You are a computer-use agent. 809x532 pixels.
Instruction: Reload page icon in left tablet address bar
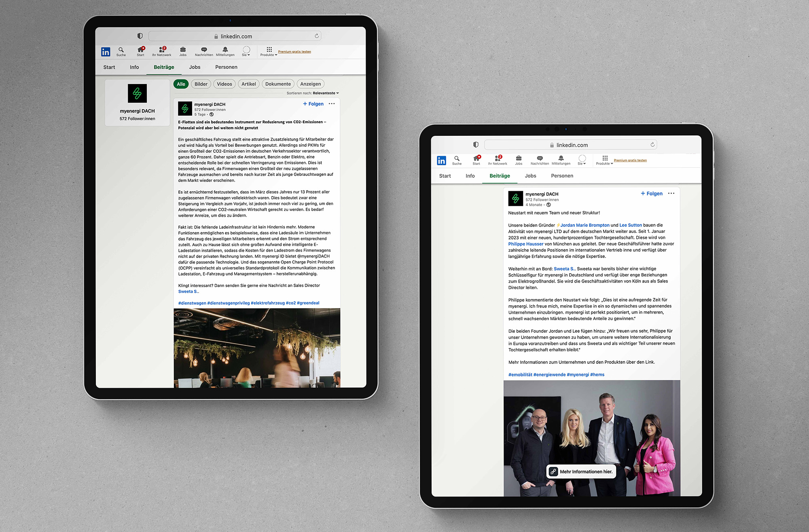pos(317,36)
